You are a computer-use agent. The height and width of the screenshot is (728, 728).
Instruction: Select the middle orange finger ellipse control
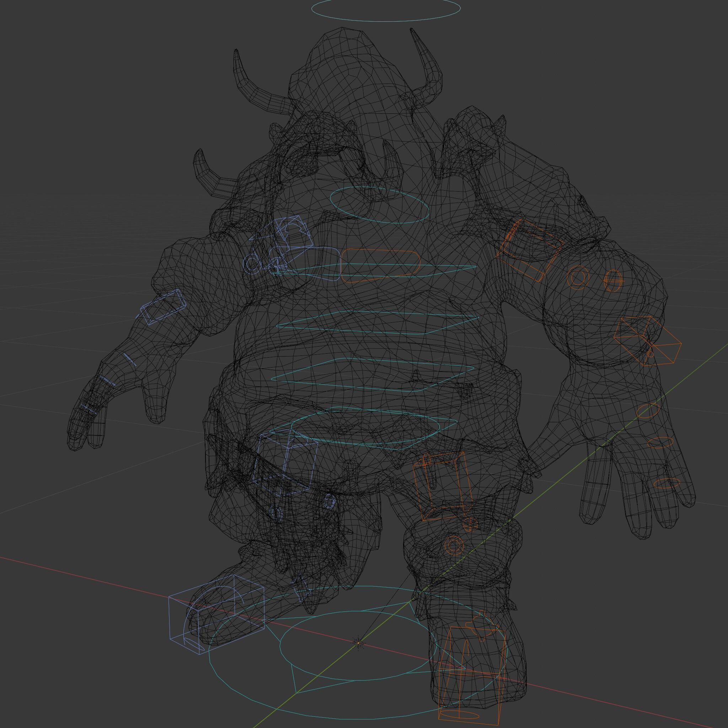660,443
